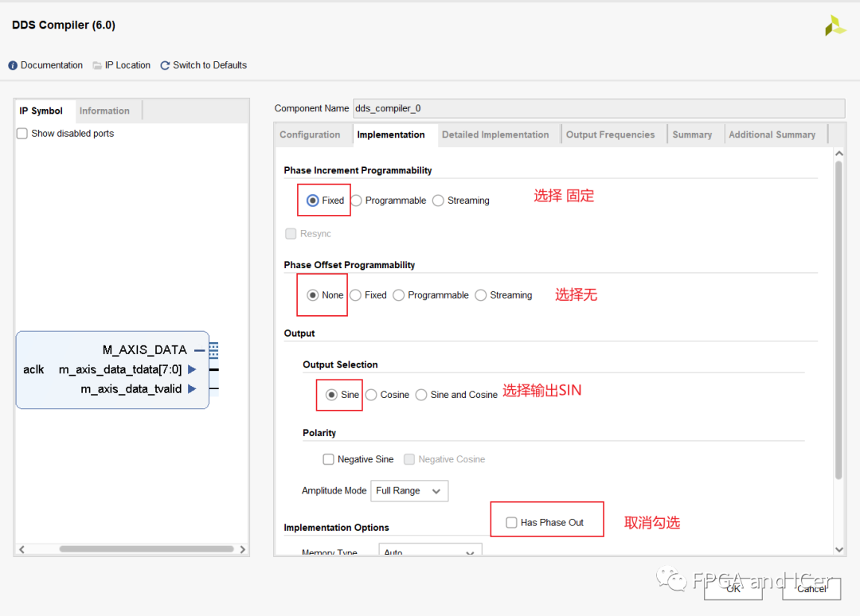Switch to the Information tab
Screen dimensions: 860x616
click(x=105, y=111)
